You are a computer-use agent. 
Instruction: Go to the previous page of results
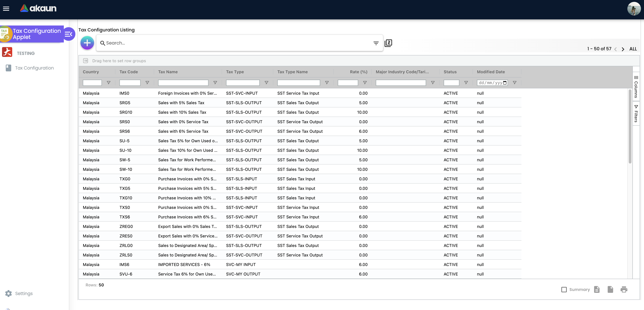(x=615, y=49)
